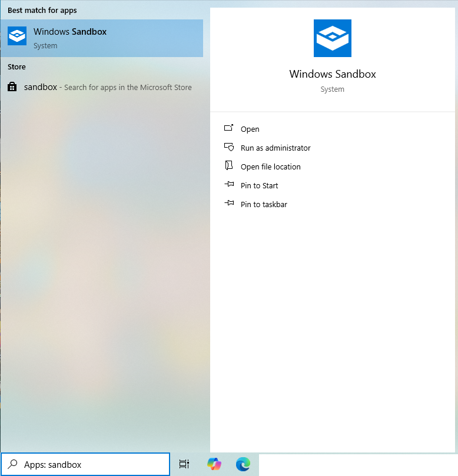
Task: Click the pin icon beside Pin to taskbar
Action: pyautogui.click(x=229, y=203)
